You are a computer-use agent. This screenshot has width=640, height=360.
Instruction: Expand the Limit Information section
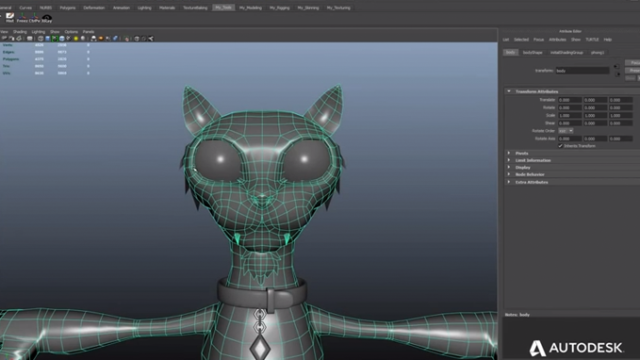[x=509, y=160]
